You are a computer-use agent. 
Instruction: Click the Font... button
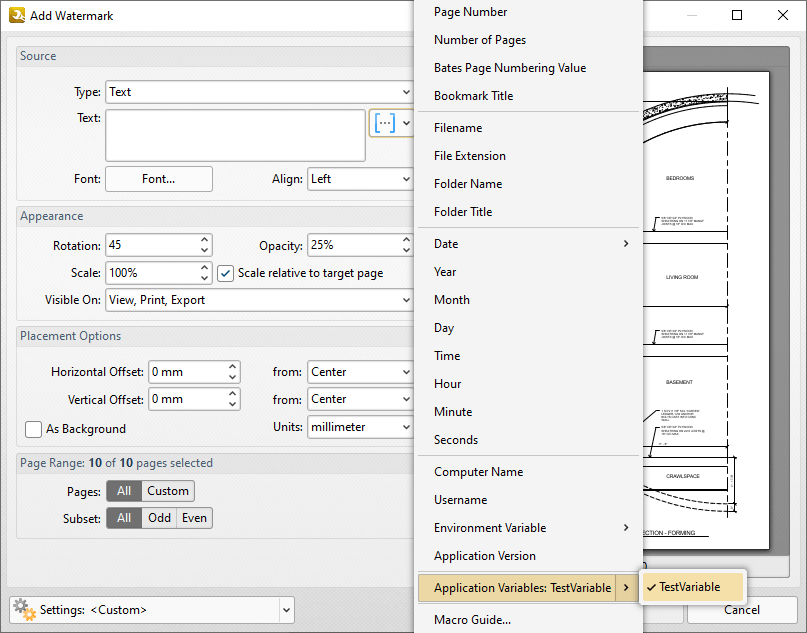point(159,179)
